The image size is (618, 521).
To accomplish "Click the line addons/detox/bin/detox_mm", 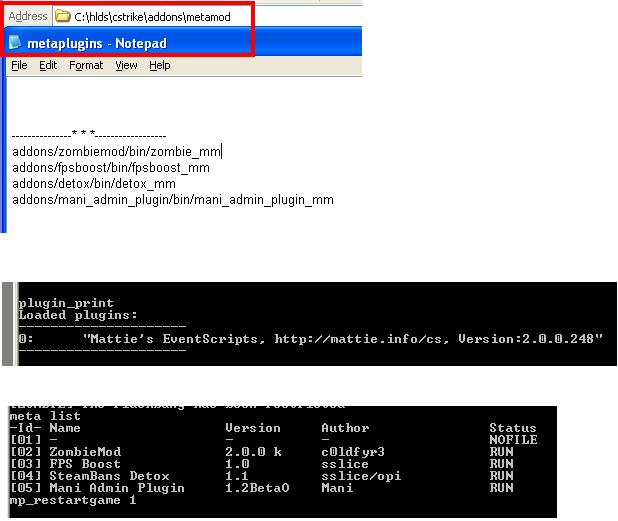I will [94, 184].
